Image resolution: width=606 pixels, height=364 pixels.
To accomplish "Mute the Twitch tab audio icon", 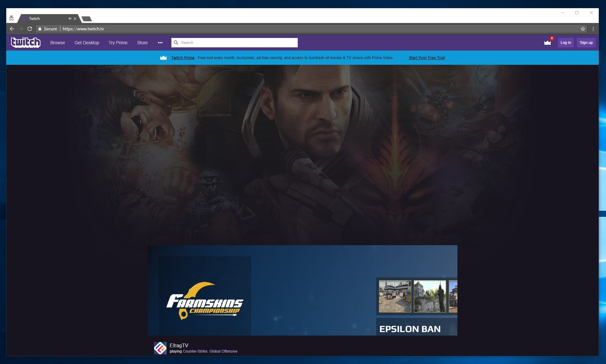I will [70, 19].
